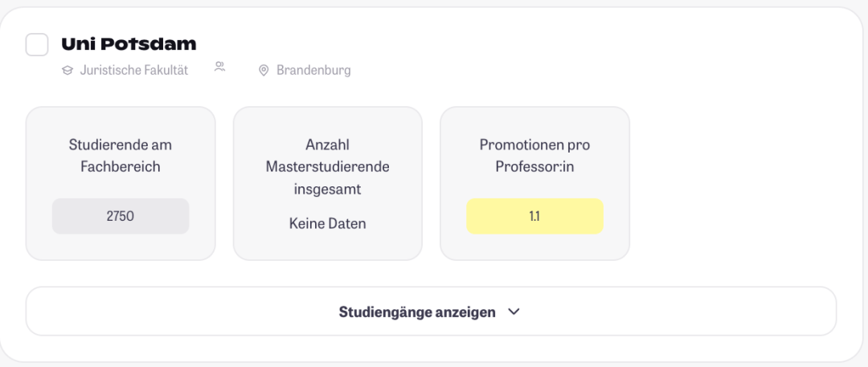868x367 pixels.
Task: Click the people icon beside Juristische Fakultät
Action: [x=219, y=67]
